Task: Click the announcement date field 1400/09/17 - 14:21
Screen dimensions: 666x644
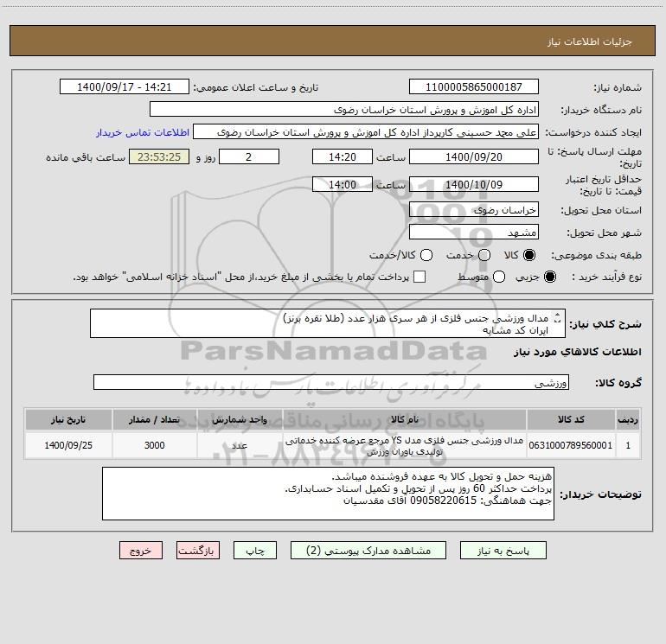Action: click(x=125, y=86)
